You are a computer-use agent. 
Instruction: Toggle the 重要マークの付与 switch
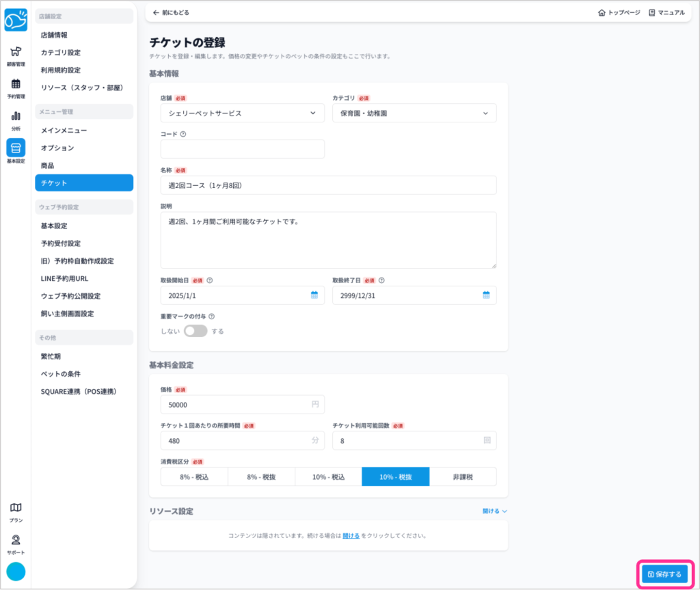(196, 331)
